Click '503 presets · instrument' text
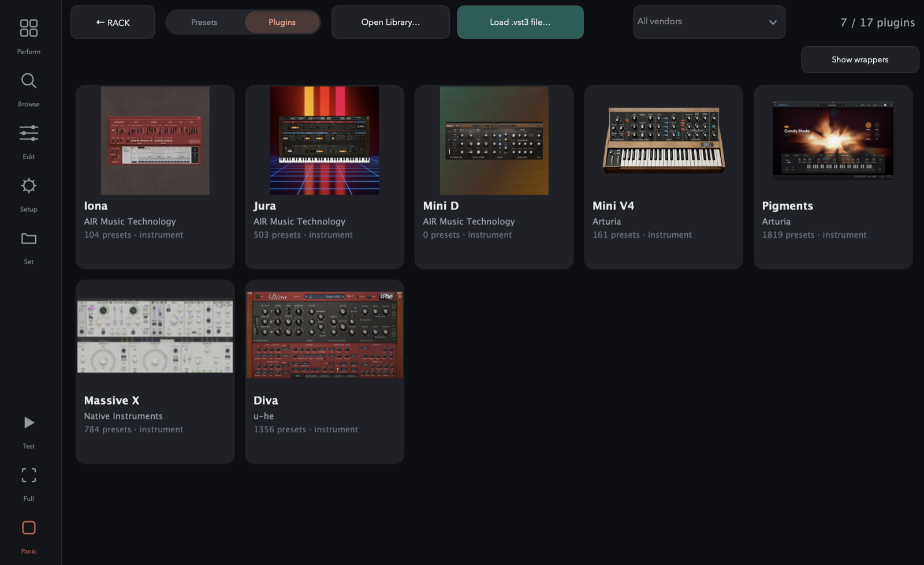 (x=303, y=235)
